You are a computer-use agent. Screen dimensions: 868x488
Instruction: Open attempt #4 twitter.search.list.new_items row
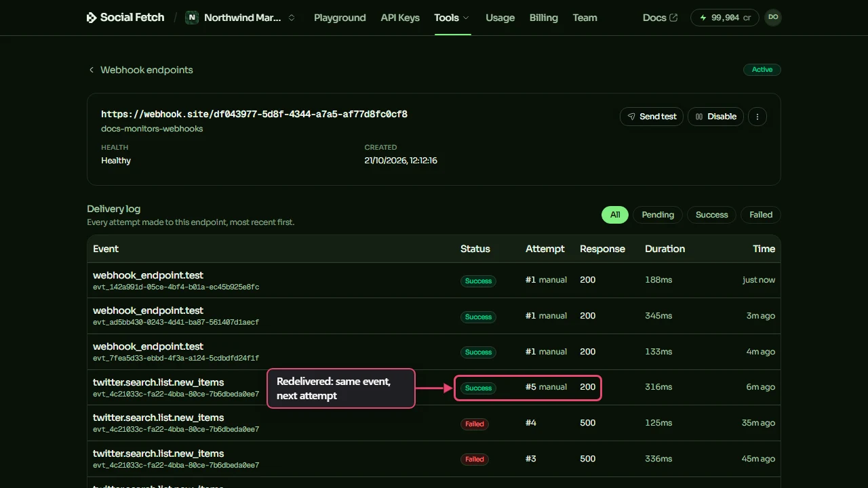click(x=434, y=424)
